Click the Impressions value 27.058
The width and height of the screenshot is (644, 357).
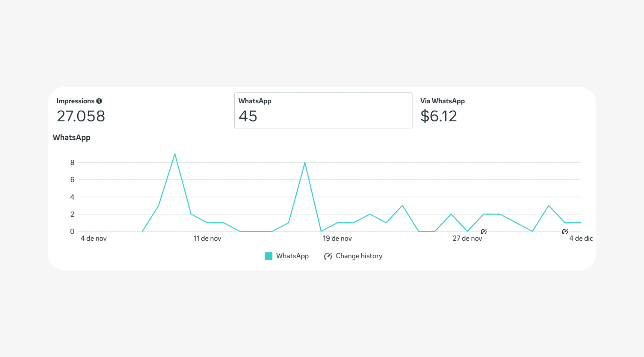(x=80, y=116)
